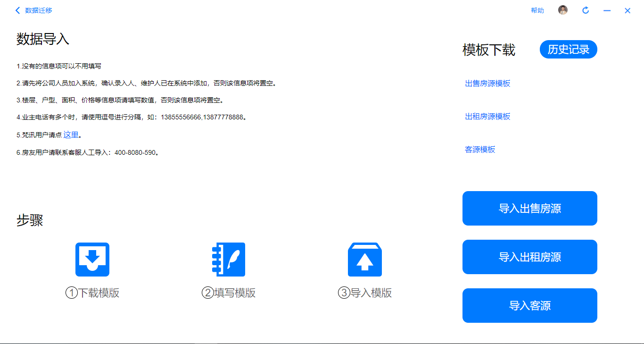Select the ②填写模版 step
This screenshot has width=644, height=344.
[229, 293]
